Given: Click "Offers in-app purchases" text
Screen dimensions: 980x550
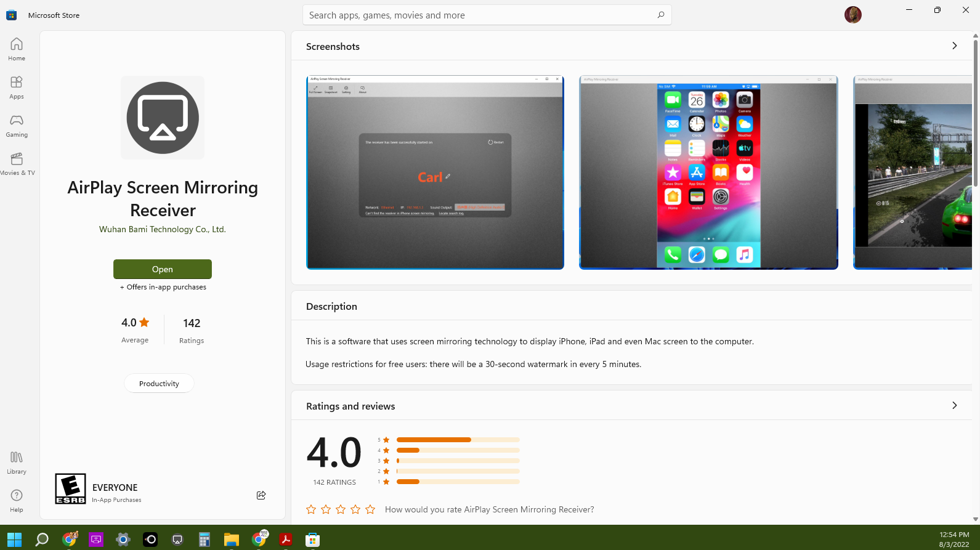Looking at the screenshot, I should [x=163, y=287].
